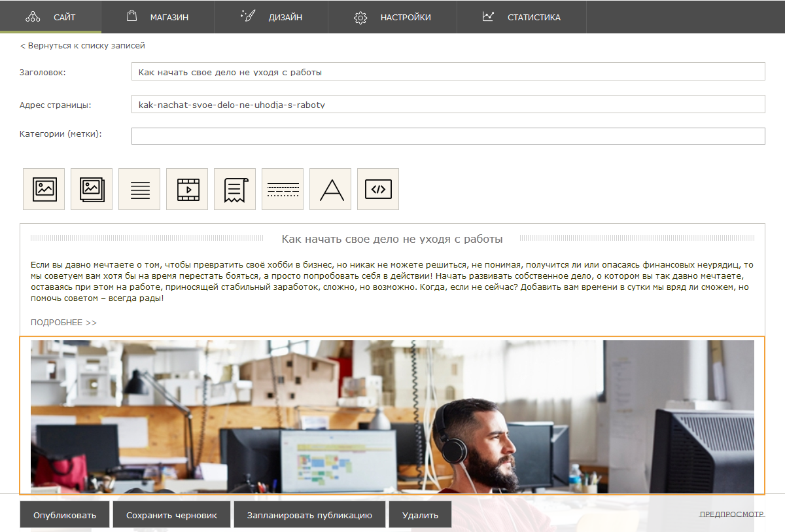Click the Категории (метки): label

pos(61,133)
